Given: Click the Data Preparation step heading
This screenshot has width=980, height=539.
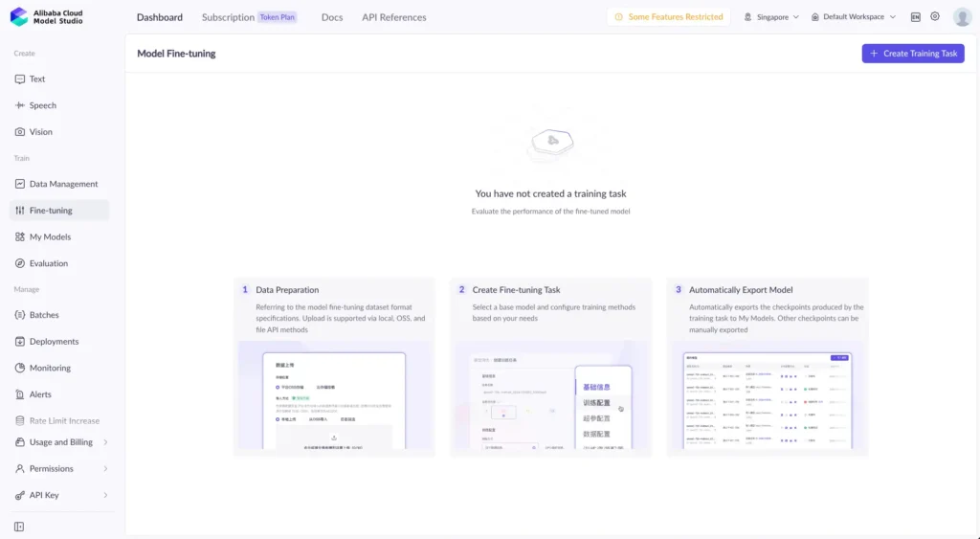Looking at the screenshot, I should point(287,290).
